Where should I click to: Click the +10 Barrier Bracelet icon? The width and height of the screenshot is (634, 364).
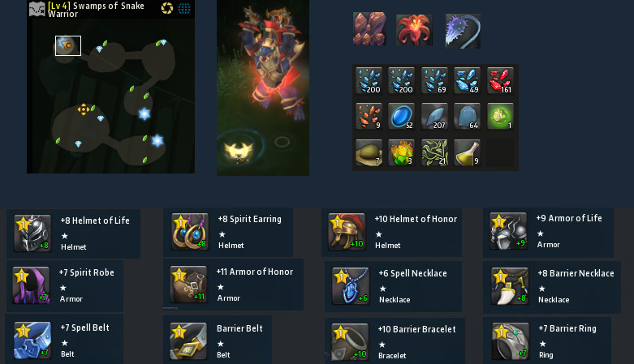(350, 342)
